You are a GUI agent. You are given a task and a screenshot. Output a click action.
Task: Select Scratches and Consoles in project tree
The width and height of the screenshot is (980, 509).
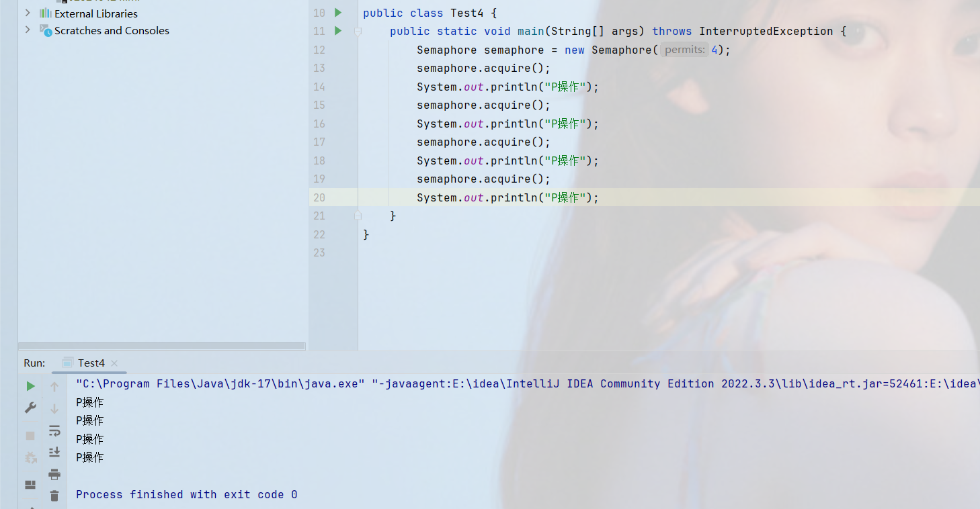coord(112,30)
